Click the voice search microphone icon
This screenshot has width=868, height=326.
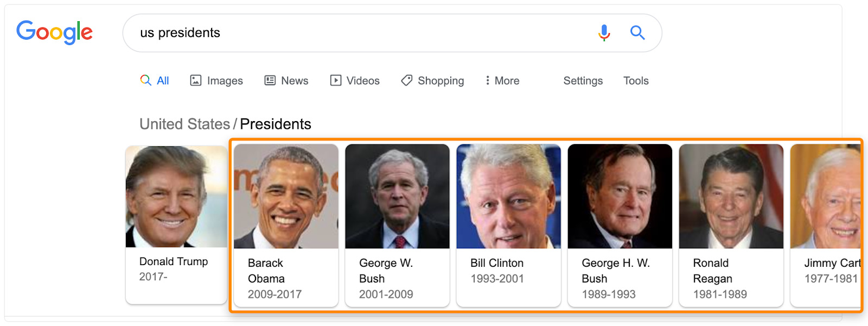pos(603,33)
